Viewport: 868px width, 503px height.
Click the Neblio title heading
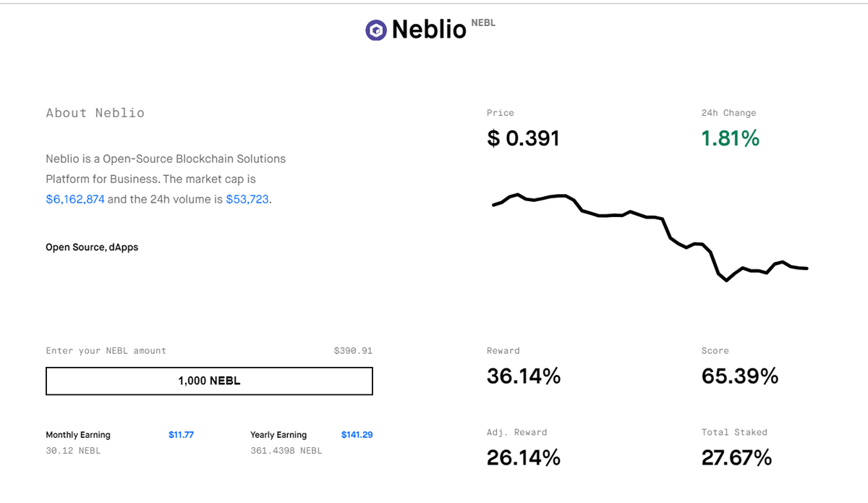(x=429, y=30)
